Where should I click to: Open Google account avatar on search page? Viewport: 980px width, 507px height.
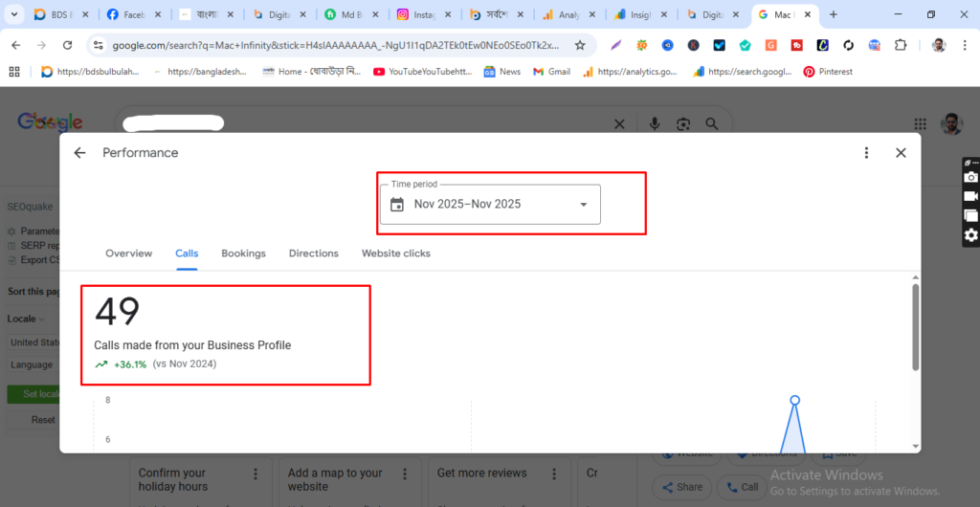coord(951,123)
